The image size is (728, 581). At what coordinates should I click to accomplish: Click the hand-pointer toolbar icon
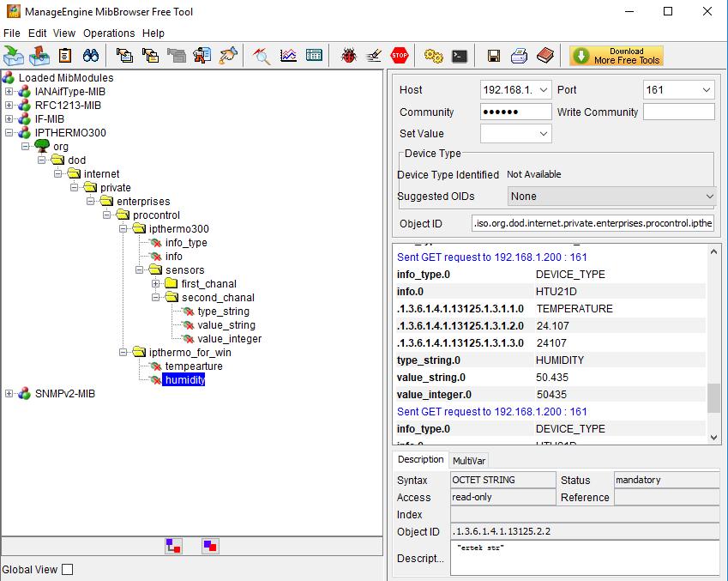228,56
